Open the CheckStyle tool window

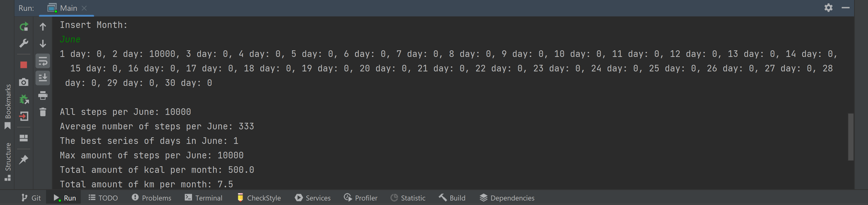pos(259,198)
